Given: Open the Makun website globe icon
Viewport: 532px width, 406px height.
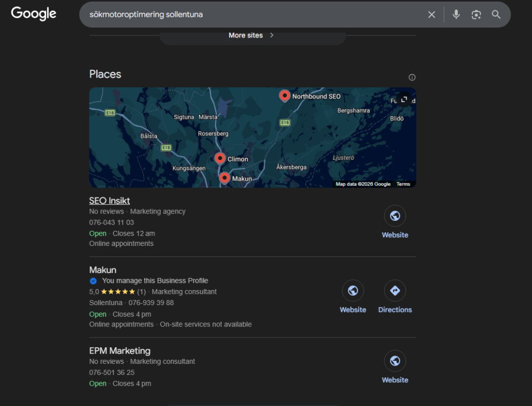Looking at the screenshot, I should 353,291.
